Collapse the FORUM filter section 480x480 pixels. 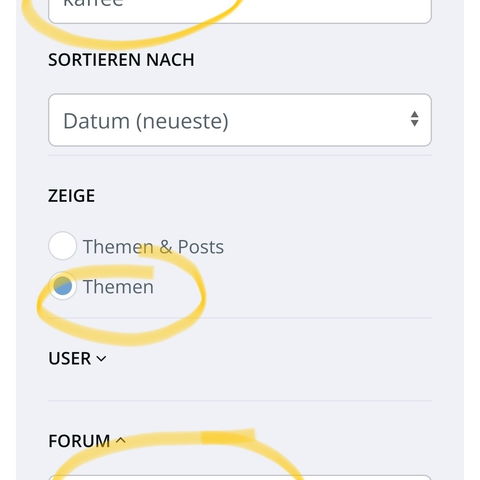point(87,441)
